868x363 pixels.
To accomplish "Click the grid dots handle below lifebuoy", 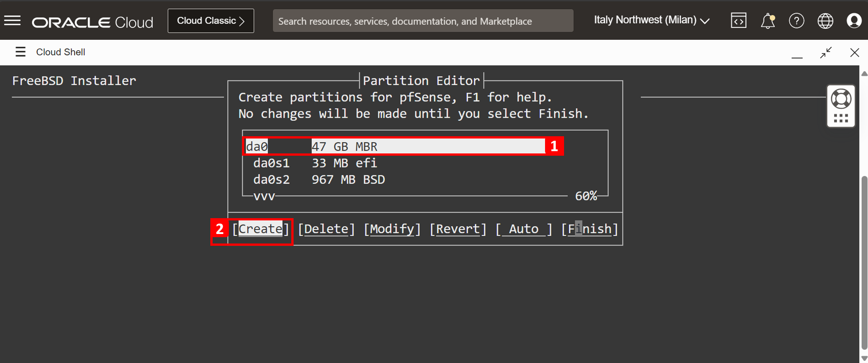I will 841,119.
